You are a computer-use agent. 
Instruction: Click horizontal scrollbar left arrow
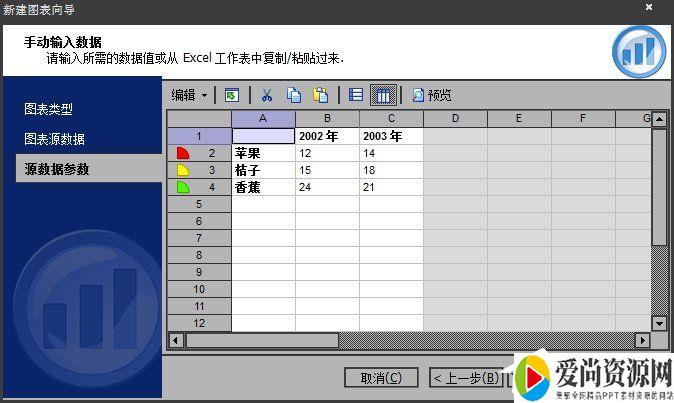coord(175,340)
